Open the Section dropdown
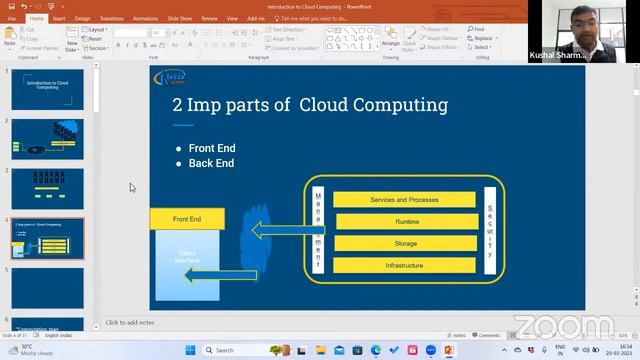 (96, 48)
